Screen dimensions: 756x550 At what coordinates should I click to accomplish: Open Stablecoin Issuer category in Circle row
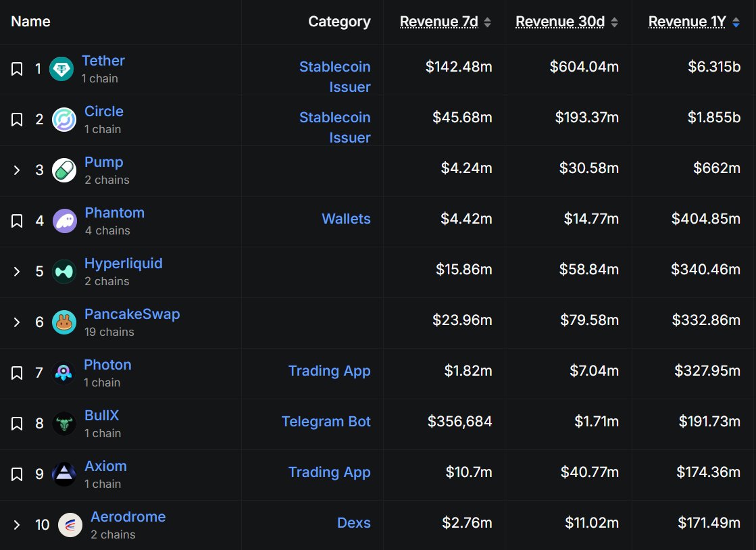(335, 127)
